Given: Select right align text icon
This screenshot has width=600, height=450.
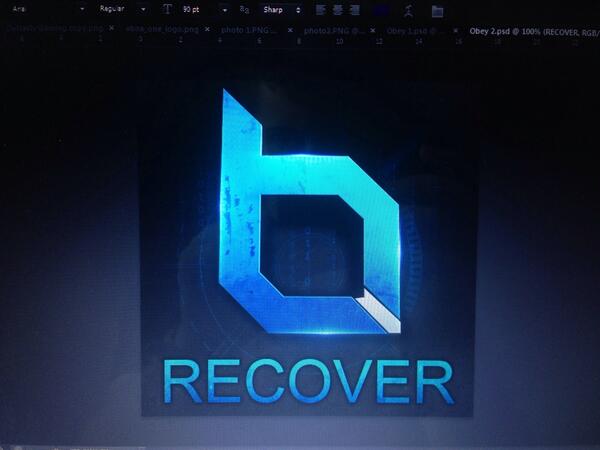Looking at the screenshot, I should coord(354,10).
